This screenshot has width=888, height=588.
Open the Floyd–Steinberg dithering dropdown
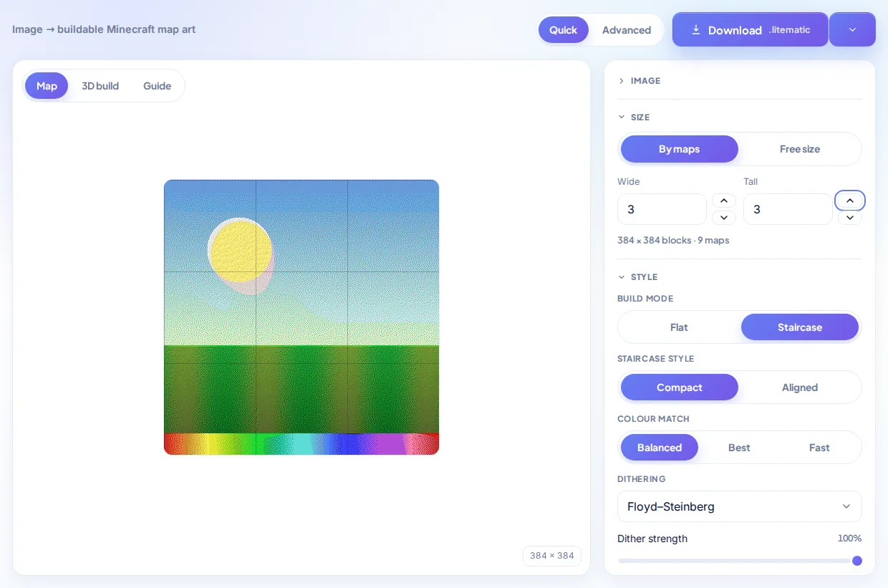[739, 506]
